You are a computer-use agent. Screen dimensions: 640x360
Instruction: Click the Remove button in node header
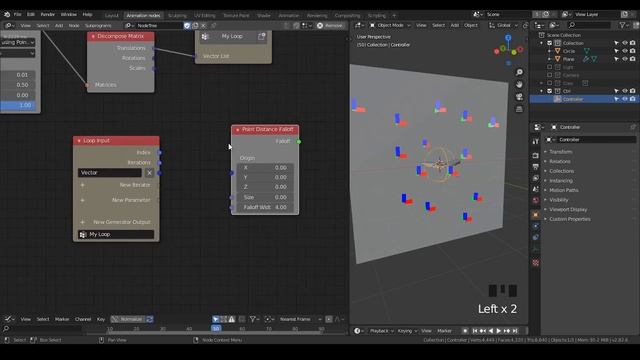pos(330,25)
